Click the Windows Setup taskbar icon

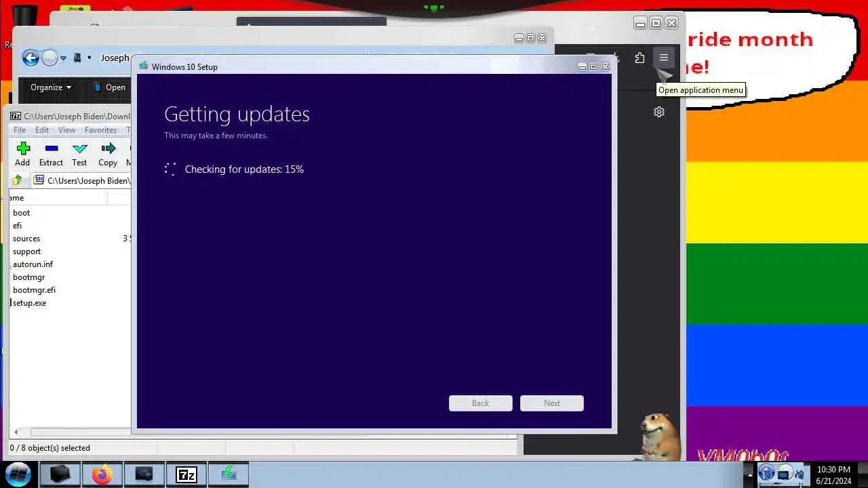pyautogui.click(x=229, y=474)
